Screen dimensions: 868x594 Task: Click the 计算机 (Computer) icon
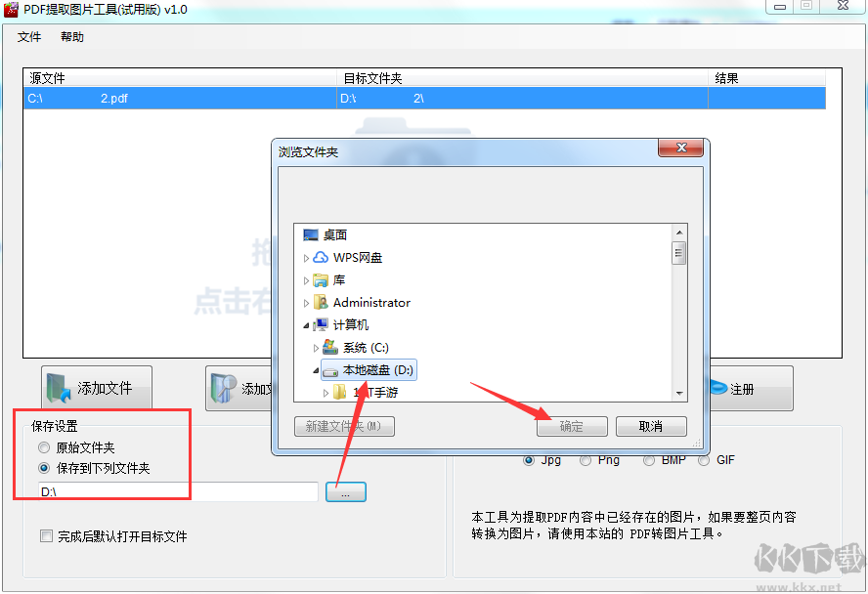click(x=321, y=325)
